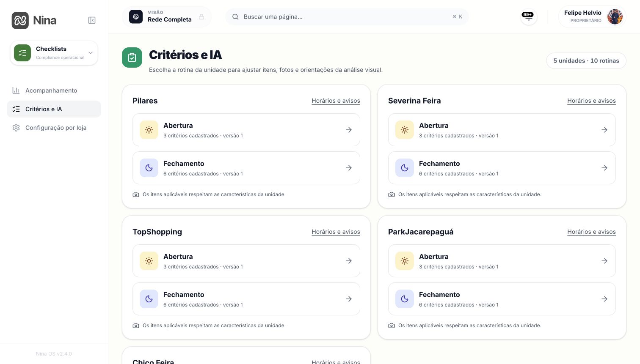Click the green Checklists module icon
This screenshot has width=640, height=364.
(22, 53)
